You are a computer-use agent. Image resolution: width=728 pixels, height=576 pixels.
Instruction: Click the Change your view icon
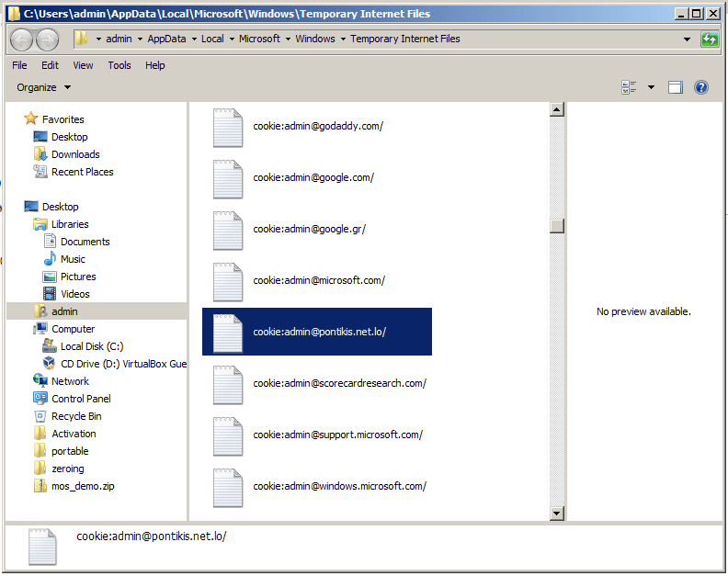(x=629, y=87)
